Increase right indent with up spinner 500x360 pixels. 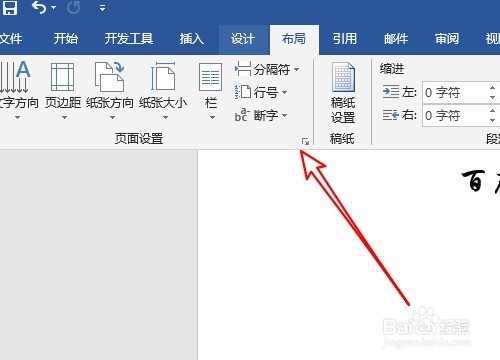point(493,111)
